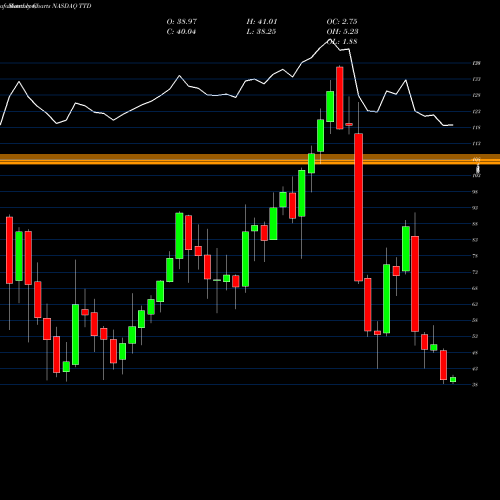The image size is (500, 500).
Task: Click the 83 price axis label
Action: [x=476, y=240]
